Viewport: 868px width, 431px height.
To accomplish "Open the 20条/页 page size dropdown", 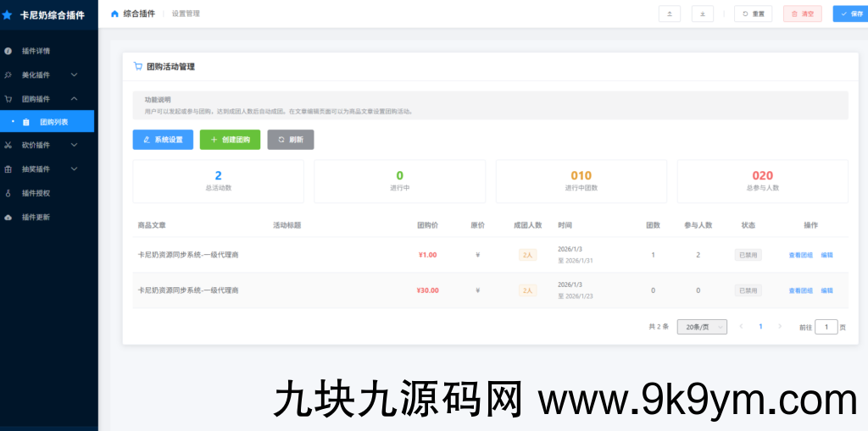I will pyautogui.click(x=702, y=327).
